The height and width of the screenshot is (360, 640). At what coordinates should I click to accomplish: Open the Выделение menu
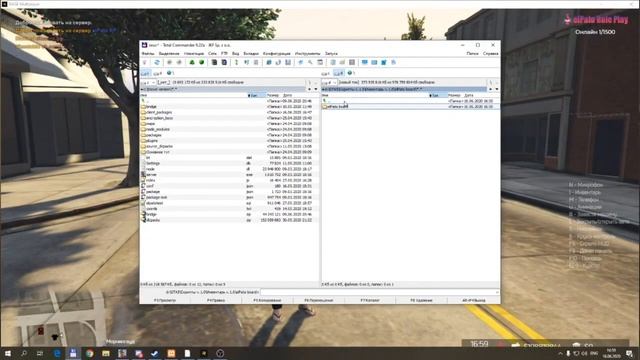tap(169, 53)
